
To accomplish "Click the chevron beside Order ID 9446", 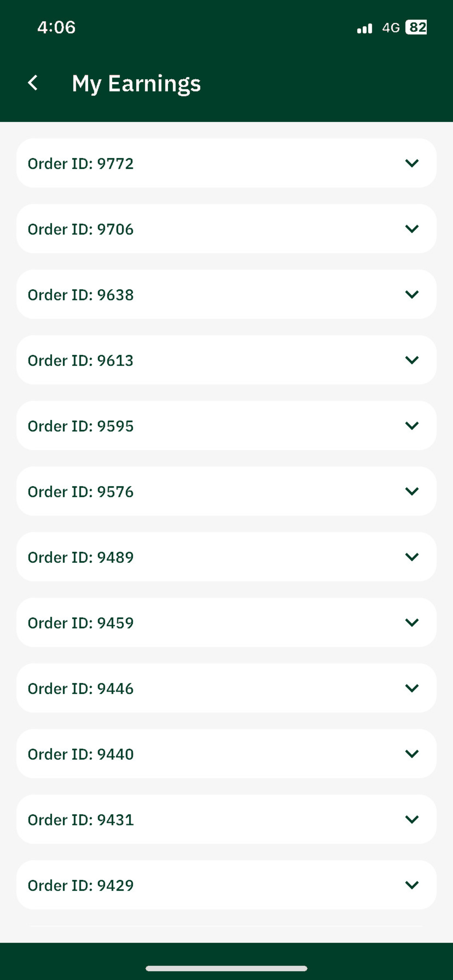I will coord(412,688).
